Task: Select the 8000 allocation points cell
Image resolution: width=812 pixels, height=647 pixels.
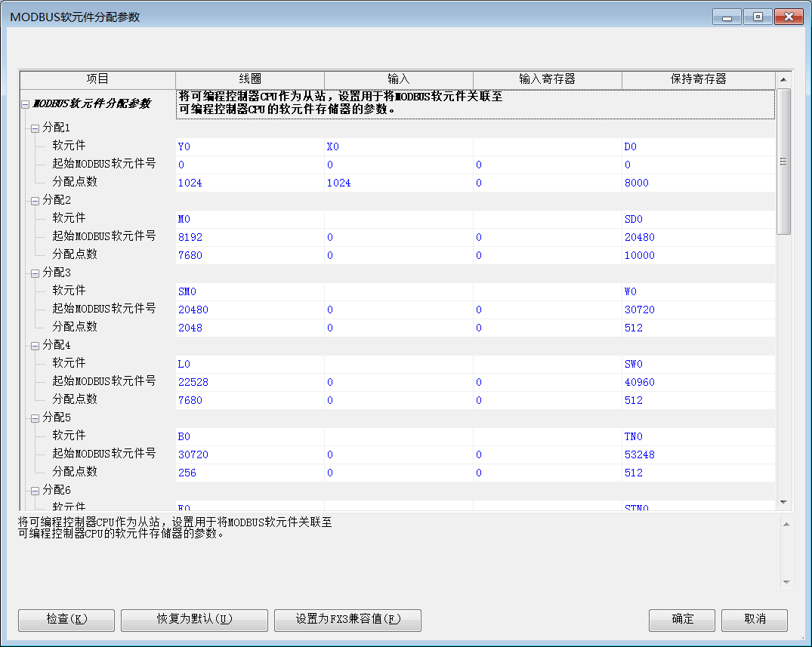Action: click(x=698, y=183)
